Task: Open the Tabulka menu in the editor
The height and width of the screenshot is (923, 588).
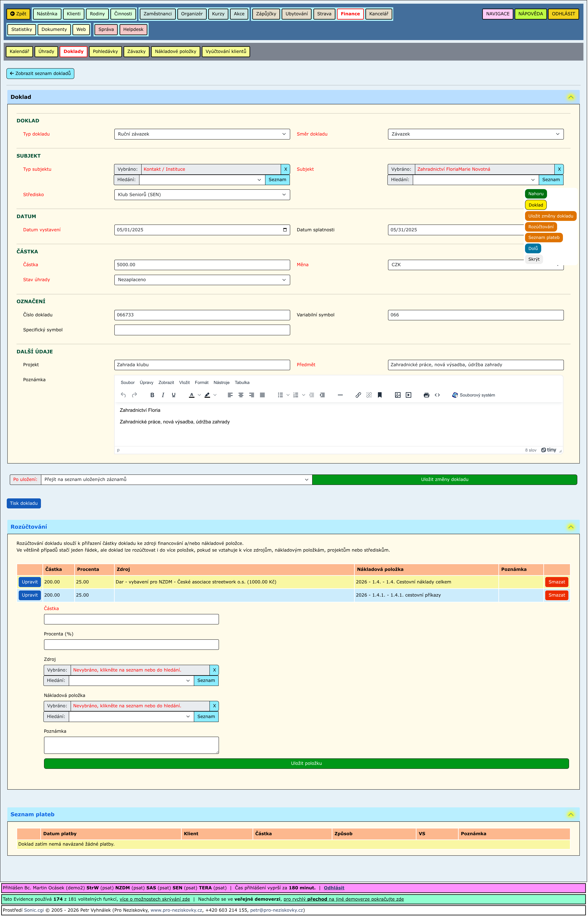Action: (x=242, y=383)
